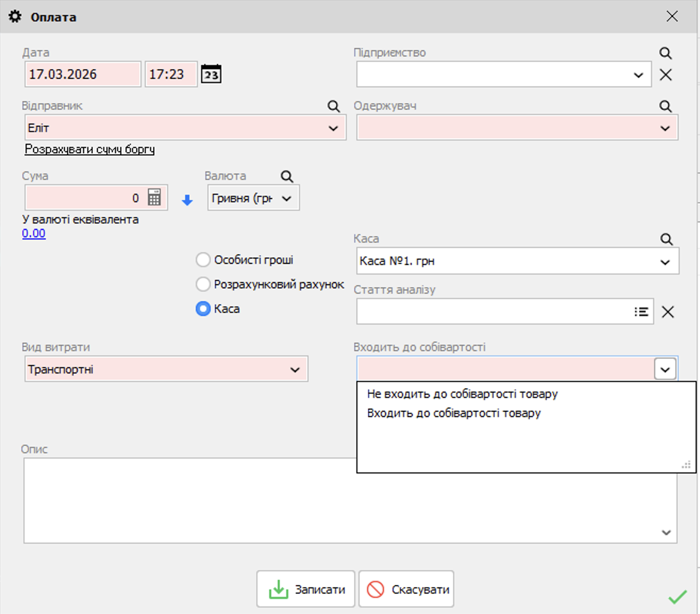Select 'Входить до собівартості товару' from the list
This screenshot has height=614, width=700.
[453, 413]
